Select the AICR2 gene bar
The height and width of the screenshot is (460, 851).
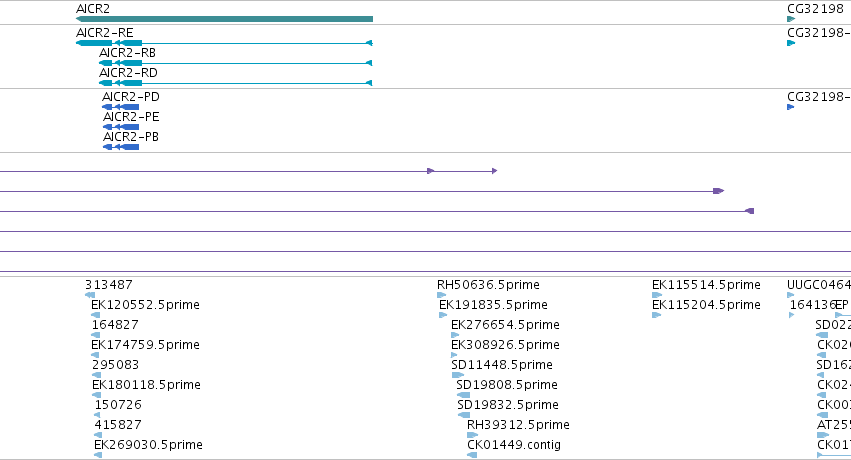pyautogui.click(x=224, y=19)
